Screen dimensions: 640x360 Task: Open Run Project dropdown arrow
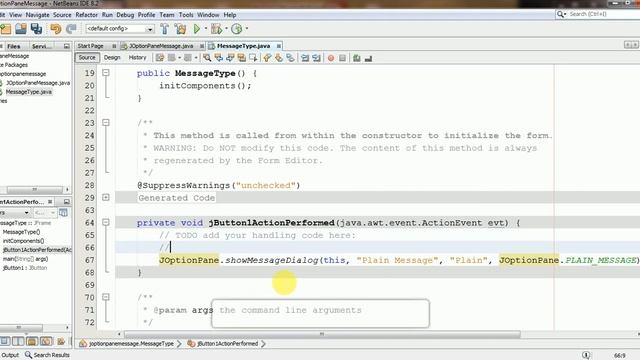pos(206,29)
